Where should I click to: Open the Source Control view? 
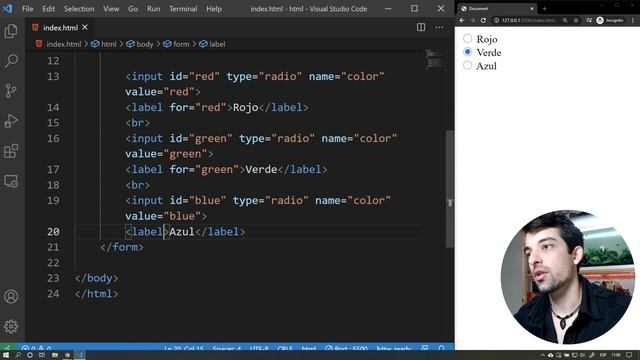point(11,91)
